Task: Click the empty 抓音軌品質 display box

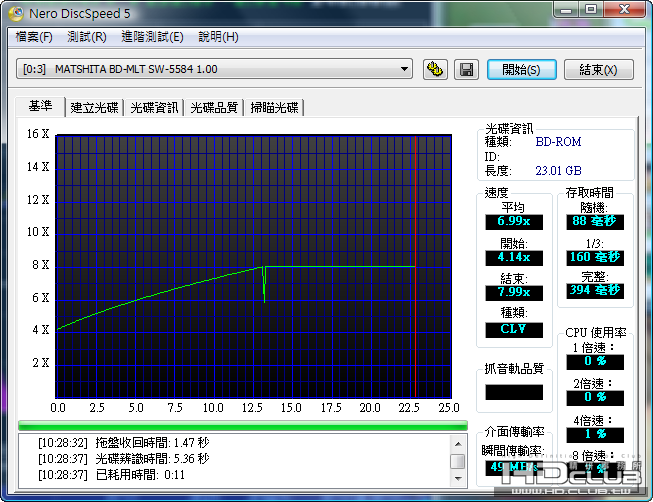Action: point(514,392)
